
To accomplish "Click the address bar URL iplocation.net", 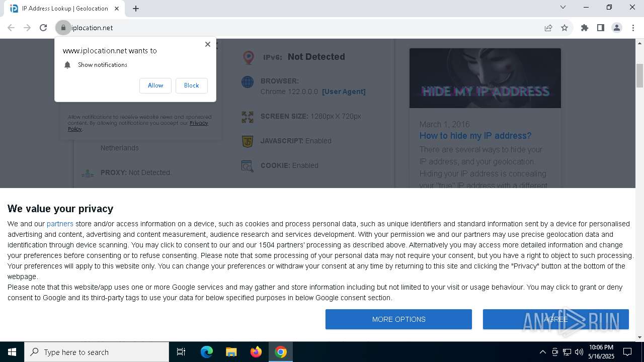I will (92, 28).
